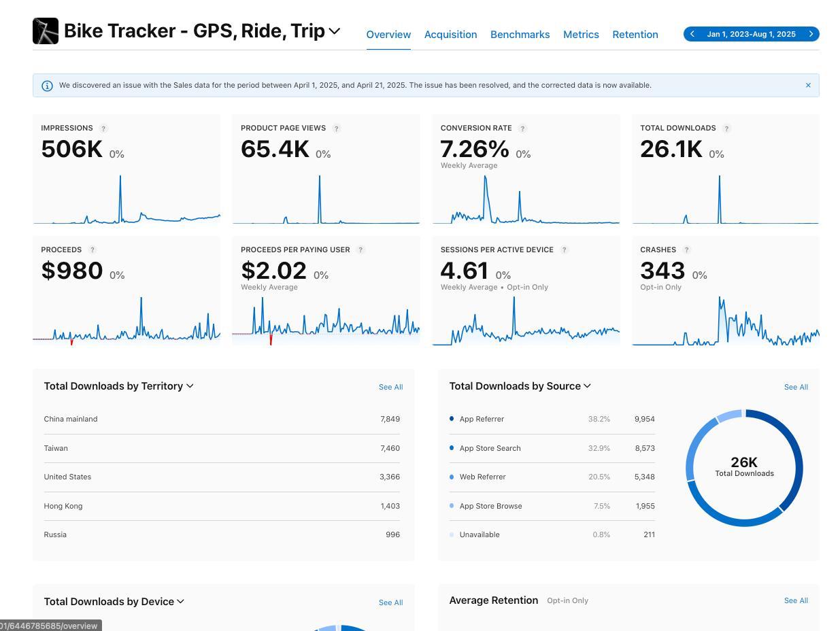The image size is (840, 631).
Task: Toggle the Unavailable legend dot
Action: coord(451,534)
